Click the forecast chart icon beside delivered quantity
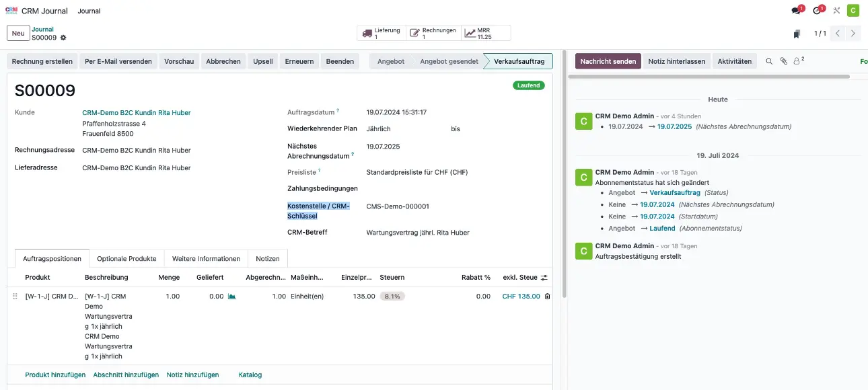 click(231, 297)
